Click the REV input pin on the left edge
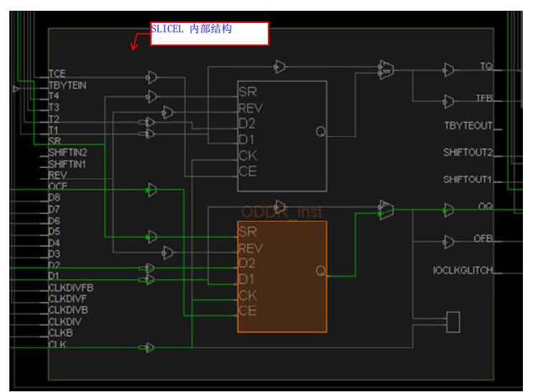Image resolution: width=538 pixels, height=392 pixels. (x=57, y=176)
